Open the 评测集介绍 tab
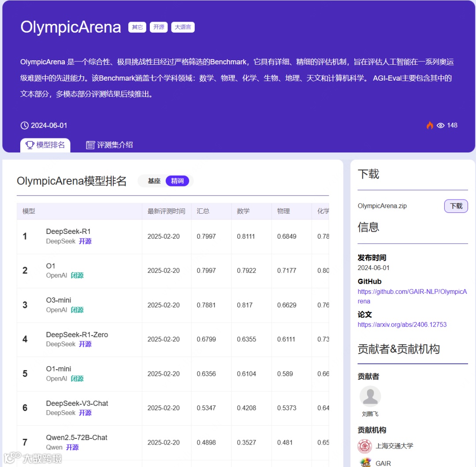The width and height of the screenshot is (476, 467). 109,145
